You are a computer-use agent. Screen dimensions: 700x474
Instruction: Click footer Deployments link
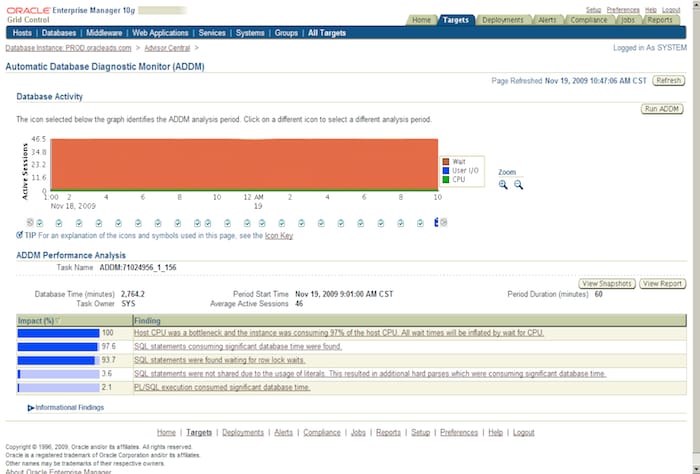coord(243,432)
